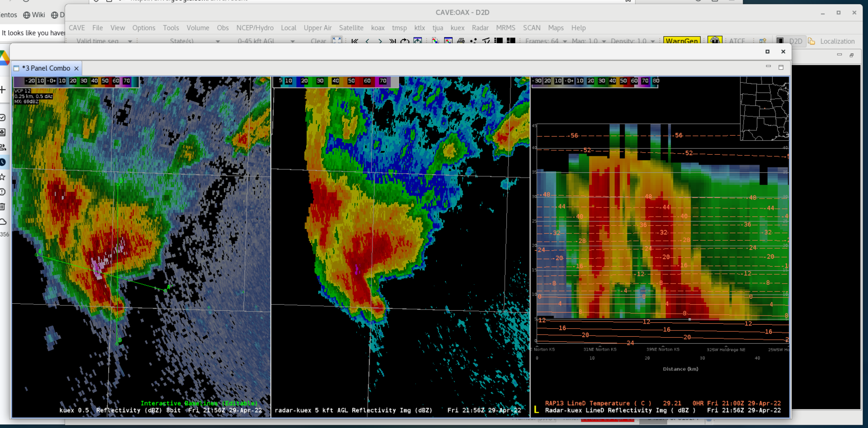The width and height of the screenshot is (868, 428).
Task: Open the Tools menu
Action: [171, 28]
